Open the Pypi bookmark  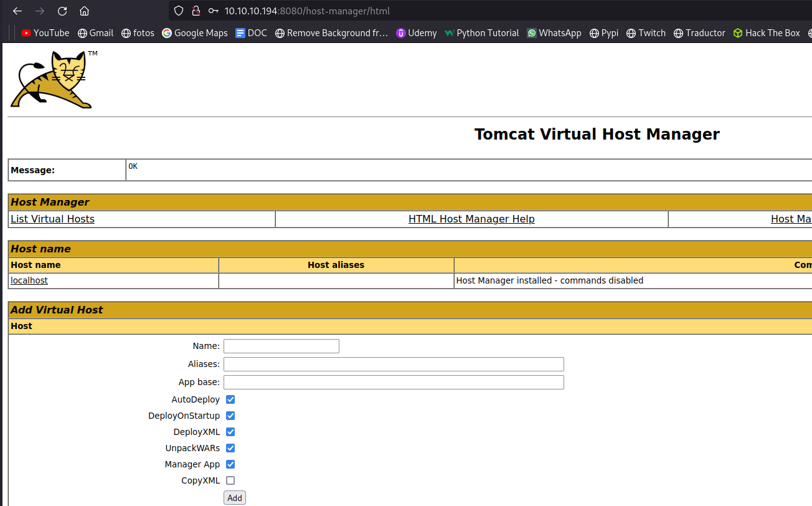[x=604, y=33]
